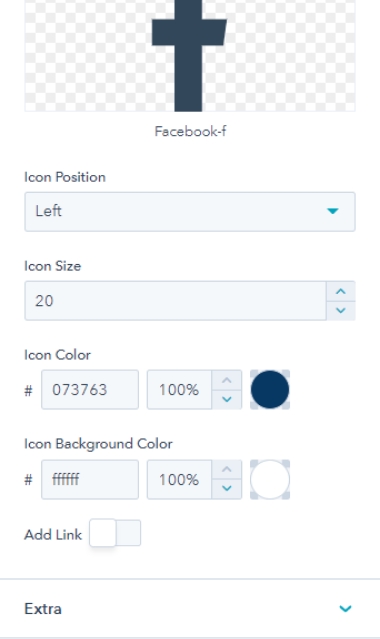This screenshot has width=380, height=639.
Task: Increase Icon Size with up arrow
Action: click(341, 291)
